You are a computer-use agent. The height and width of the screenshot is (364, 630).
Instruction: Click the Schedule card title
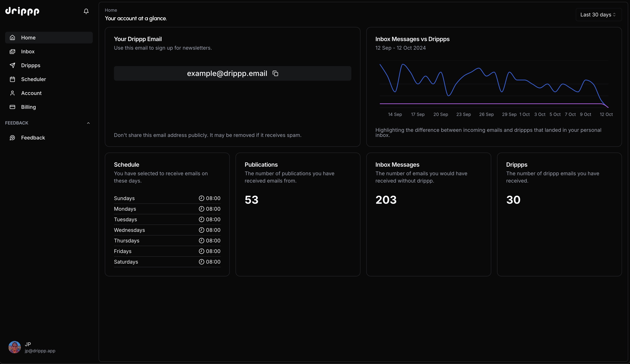(x=127, y=165)
